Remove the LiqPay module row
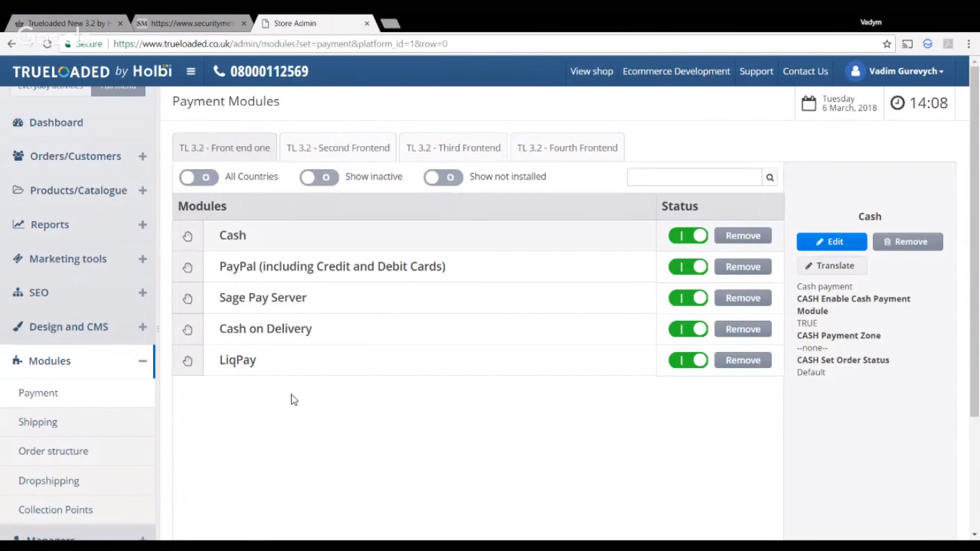This screenshot has width=980, height=551. tap(743, 360)
